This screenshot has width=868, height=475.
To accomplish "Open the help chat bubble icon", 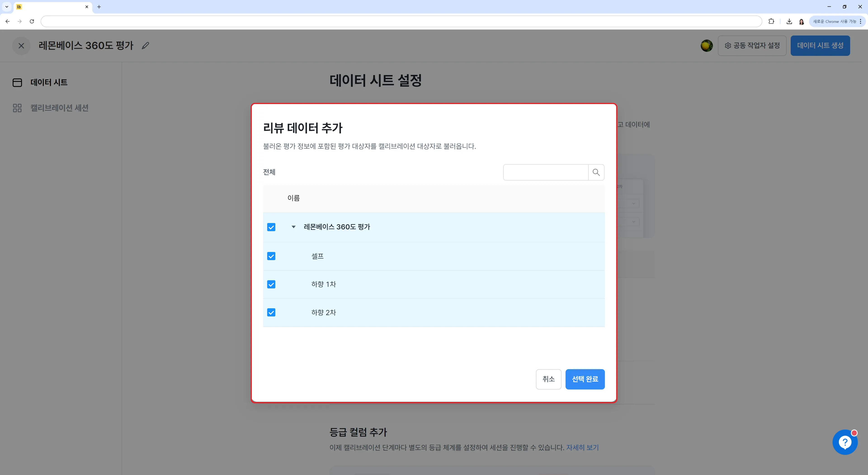I will point(845,442).
